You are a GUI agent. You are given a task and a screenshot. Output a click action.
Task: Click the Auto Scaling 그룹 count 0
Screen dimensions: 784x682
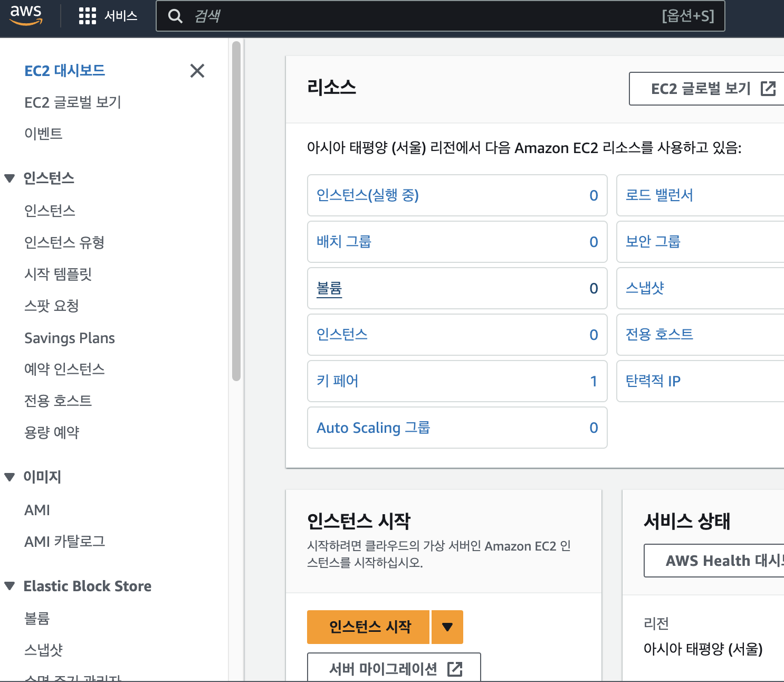coord(594,428)
